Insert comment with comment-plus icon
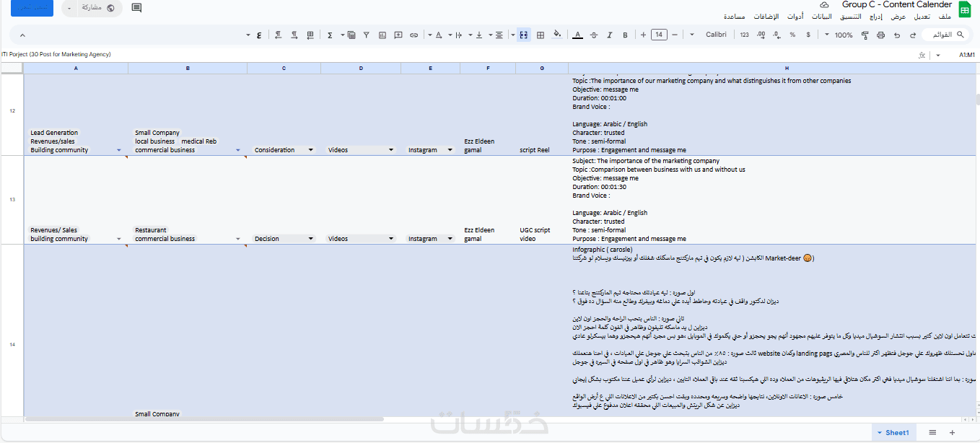 (x=398, y=35)
